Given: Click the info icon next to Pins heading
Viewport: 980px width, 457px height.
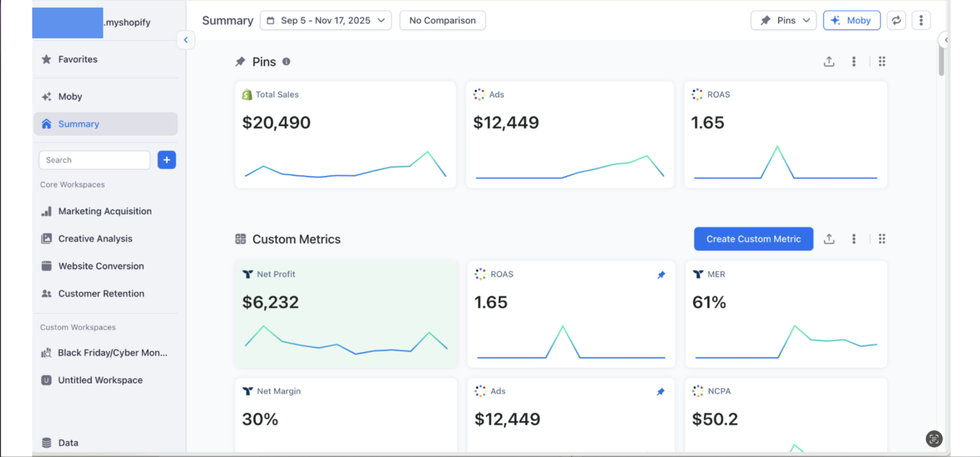Looking at the screenshot, I should pyautogui.click(x=286, y=62).
